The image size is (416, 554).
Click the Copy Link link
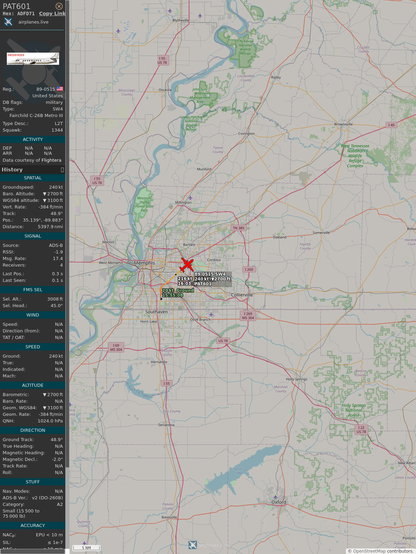[x=52, y=13]
